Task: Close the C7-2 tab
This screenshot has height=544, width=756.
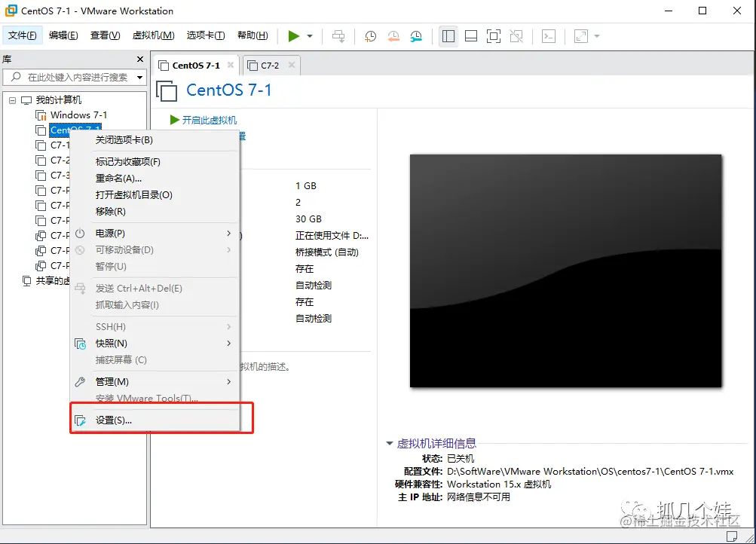Action: pos(292,65)
